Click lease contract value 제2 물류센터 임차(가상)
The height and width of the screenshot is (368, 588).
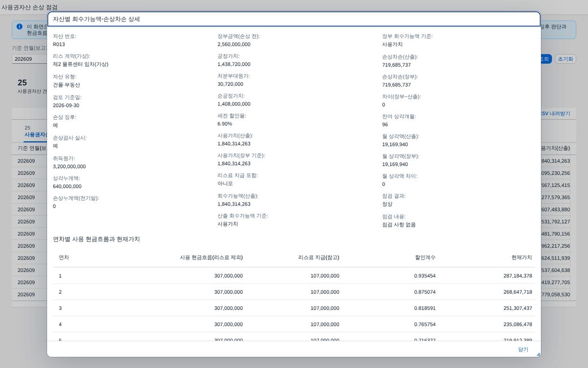point(80,64)
